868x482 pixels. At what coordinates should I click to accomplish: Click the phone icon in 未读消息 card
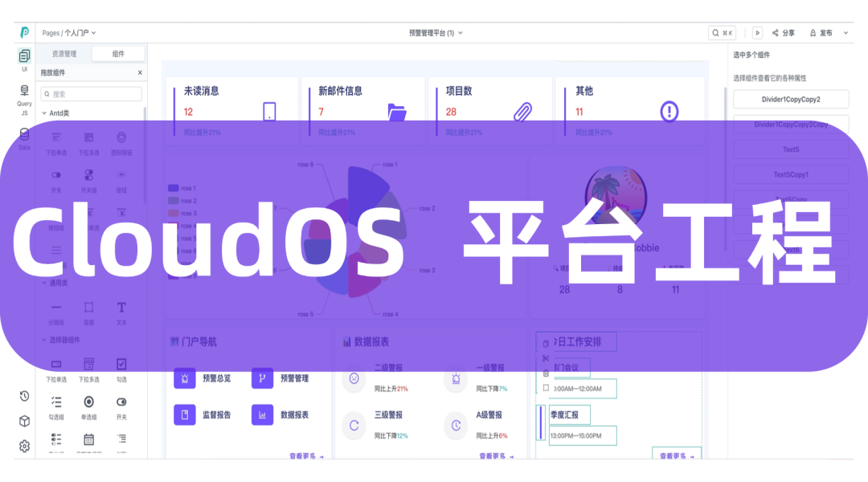pos(269,111)
